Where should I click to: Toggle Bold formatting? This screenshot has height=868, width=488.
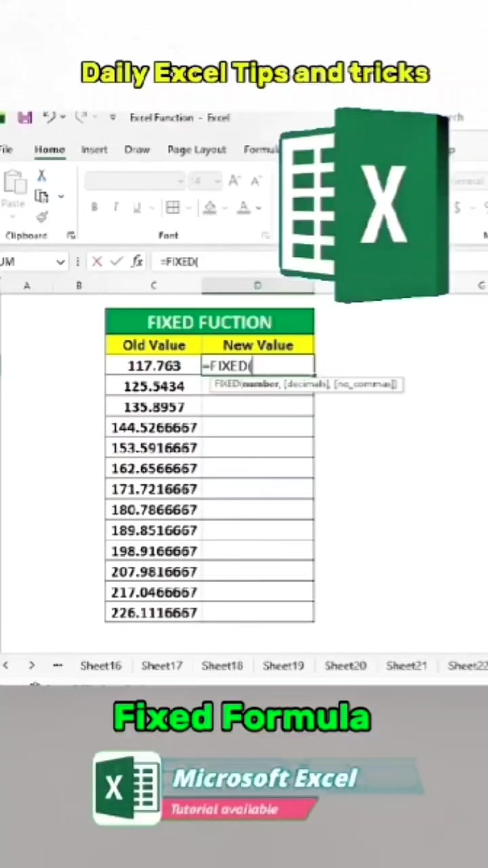click(x=94, y=208)
